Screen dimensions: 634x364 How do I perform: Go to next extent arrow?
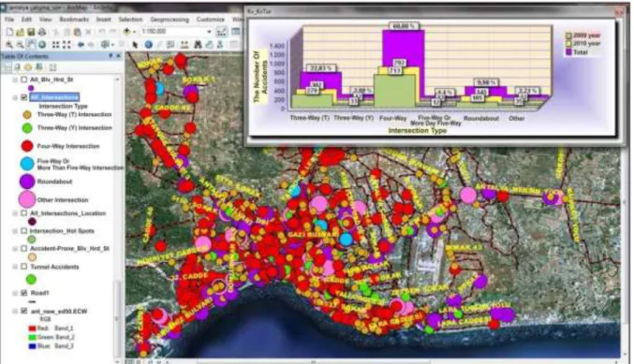[x=92, y=44]
